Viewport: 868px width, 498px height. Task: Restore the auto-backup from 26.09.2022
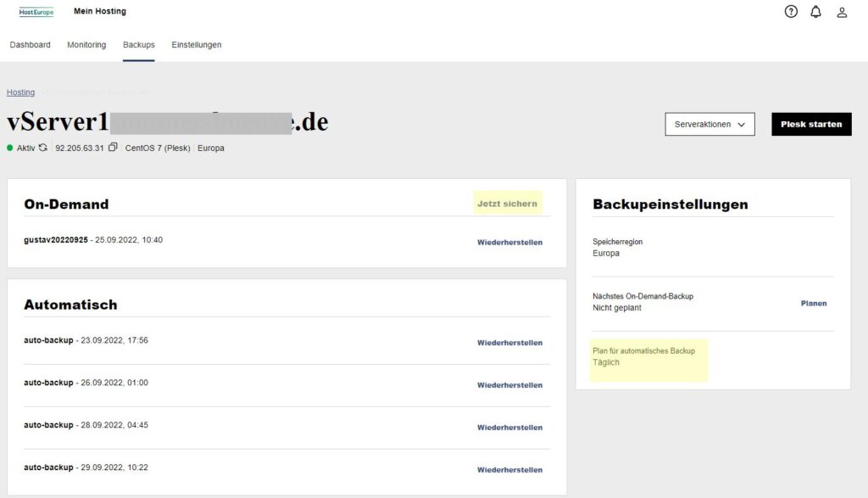pyautogui.click(x=509, y=385)
